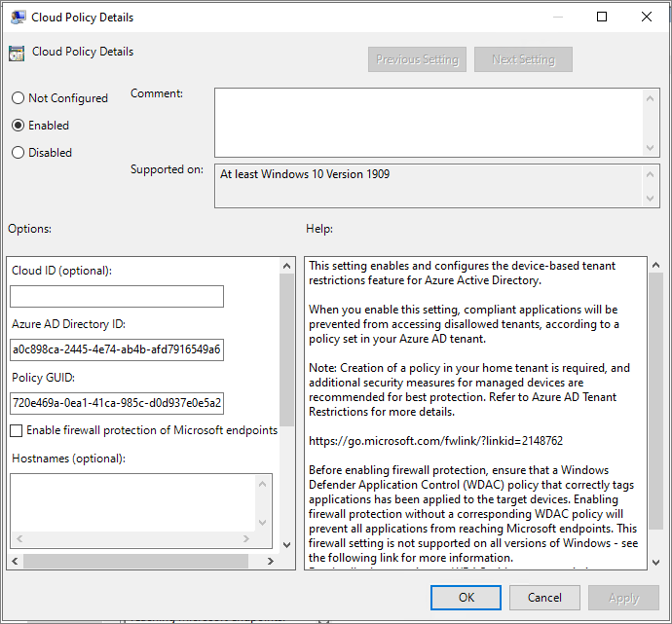This screenshot has width=672, height=624.
Task: Click the Comment box scroll up arrow
Action: (x=650, y=98)
